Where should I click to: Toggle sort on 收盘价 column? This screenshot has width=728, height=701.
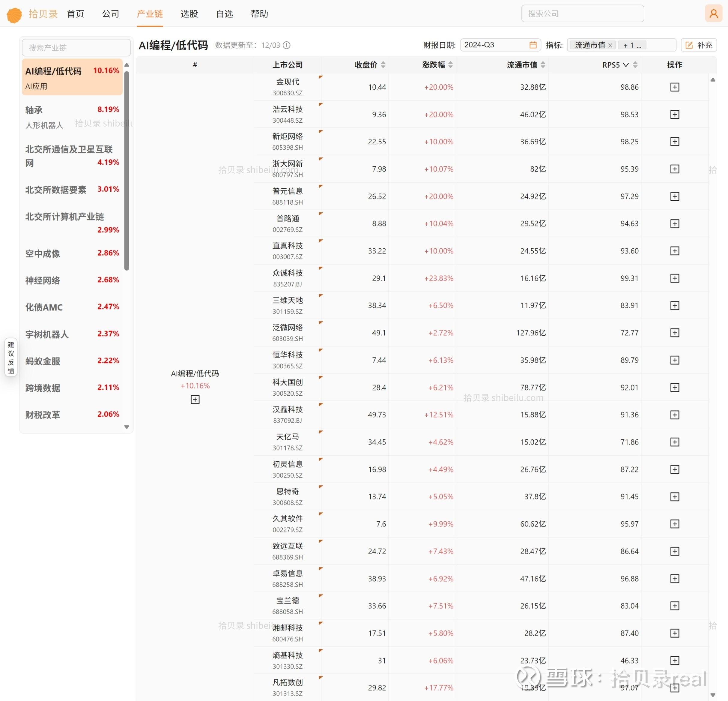click(384, 64)
